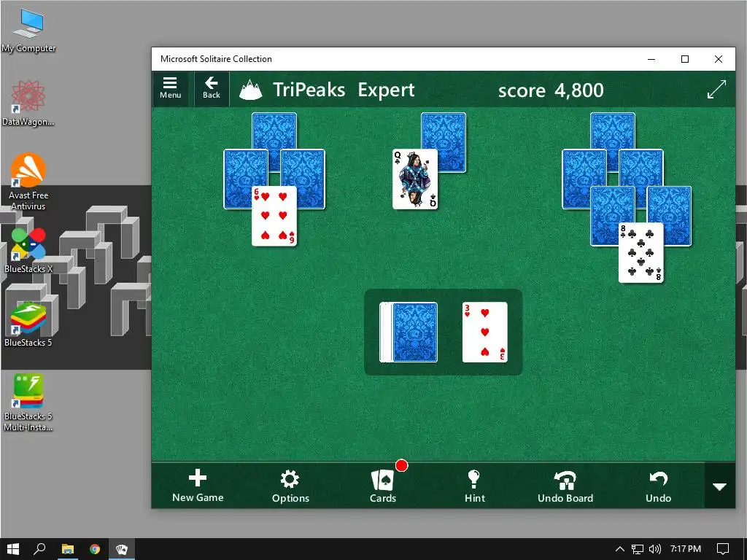
Task: Click the Solitaire taskbar icon
Action: tap(122, 549)
